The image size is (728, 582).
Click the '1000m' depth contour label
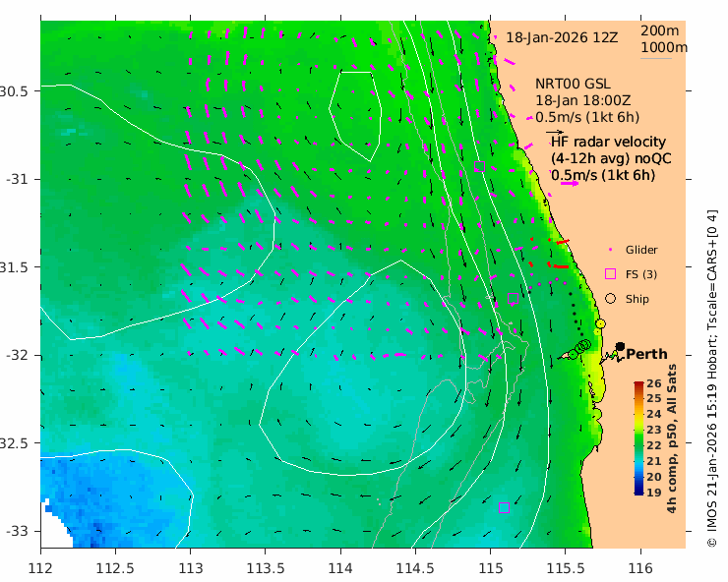click(664, 47)
